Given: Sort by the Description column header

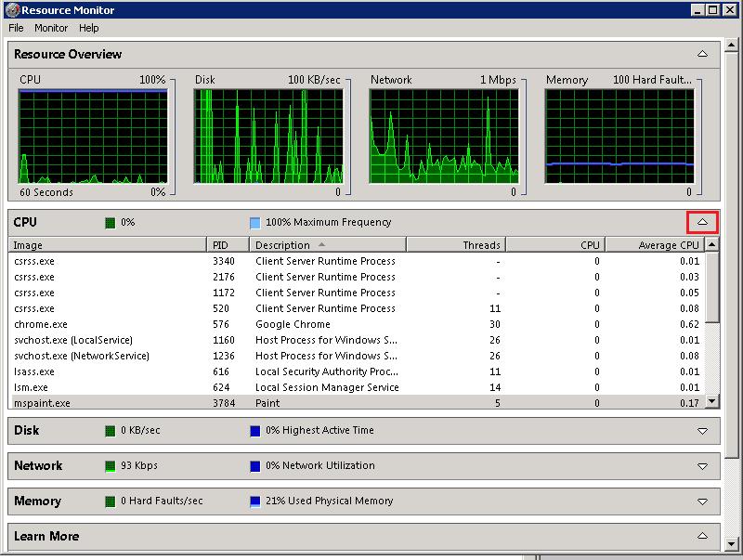Looking at the screenshot, I should (328, 245).
